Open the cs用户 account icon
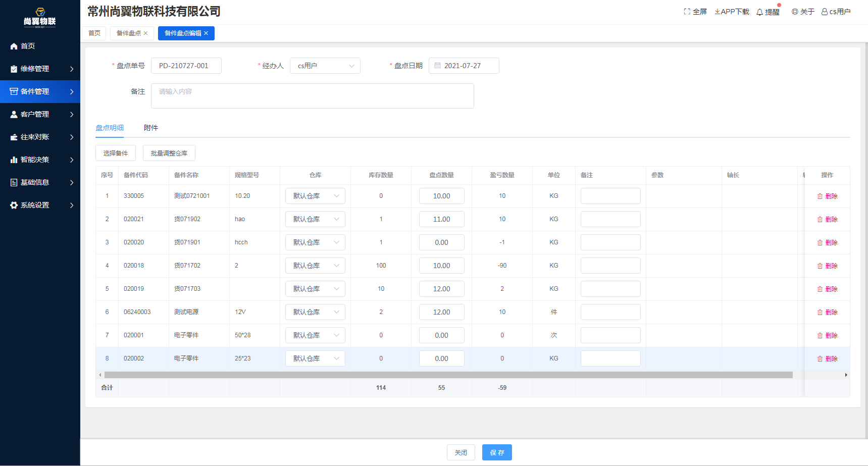The width and height of the screenshot is (868, 466). click(x=824, y=12)
